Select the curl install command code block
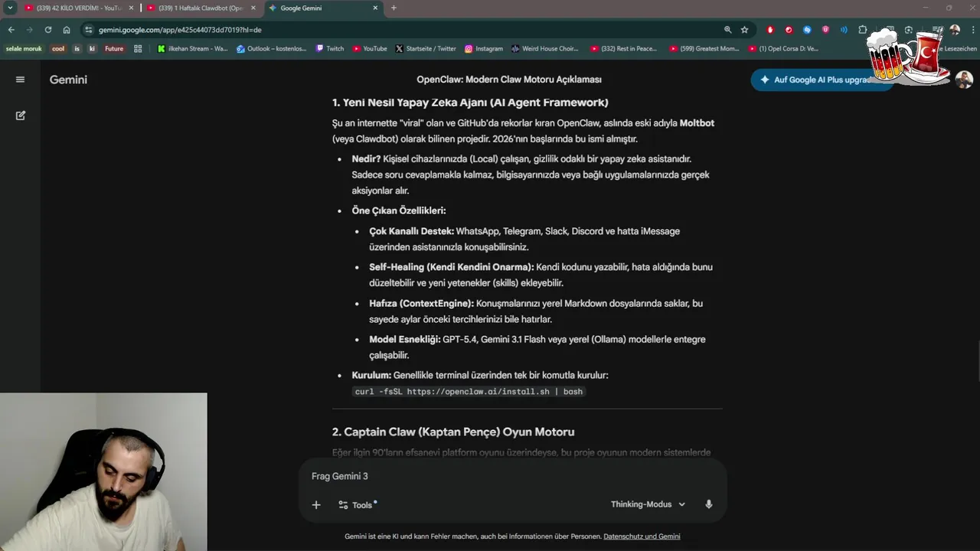The image size is (980, 551). [469, 392]
